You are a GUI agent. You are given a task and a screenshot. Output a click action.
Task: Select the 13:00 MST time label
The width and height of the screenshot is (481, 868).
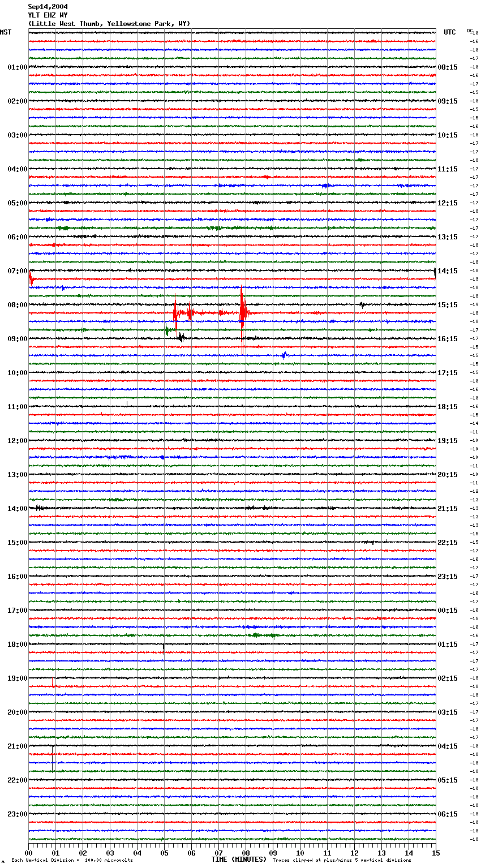click(18, 475)
